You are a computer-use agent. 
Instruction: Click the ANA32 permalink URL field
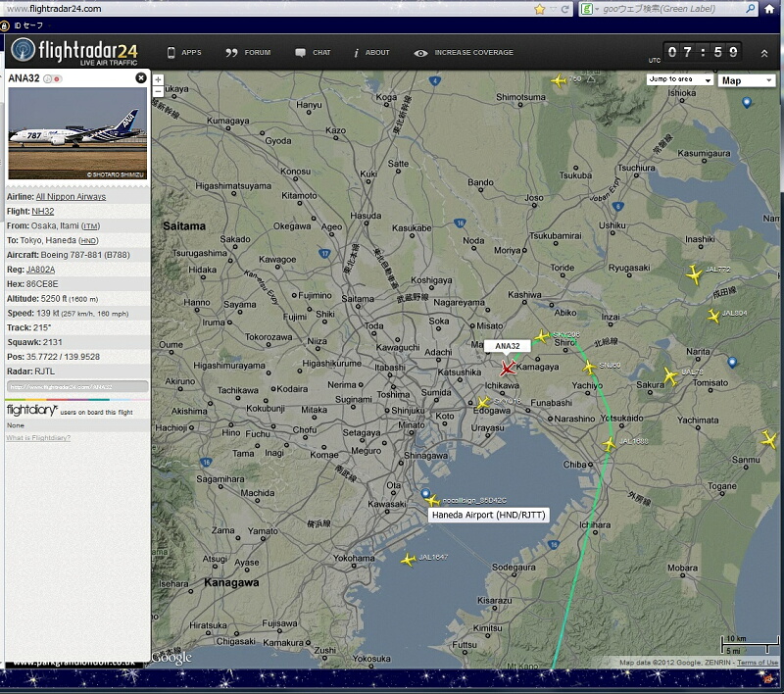pyautogui.click(x=77, y=386)
